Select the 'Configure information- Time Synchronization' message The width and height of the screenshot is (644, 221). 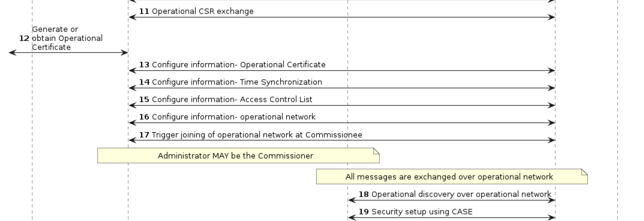pyautogui.click(x=237, y=82)
